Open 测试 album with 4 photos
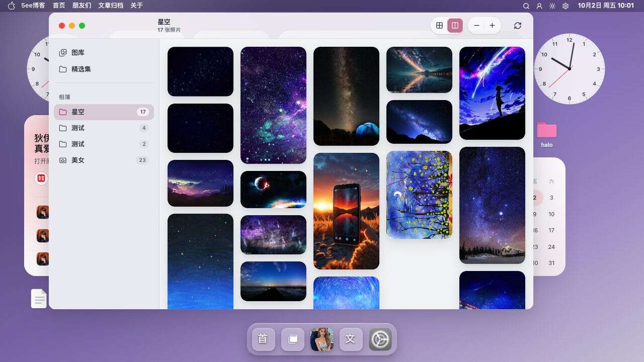The width and height of the screenshot is (644, 362). (104, 128)
